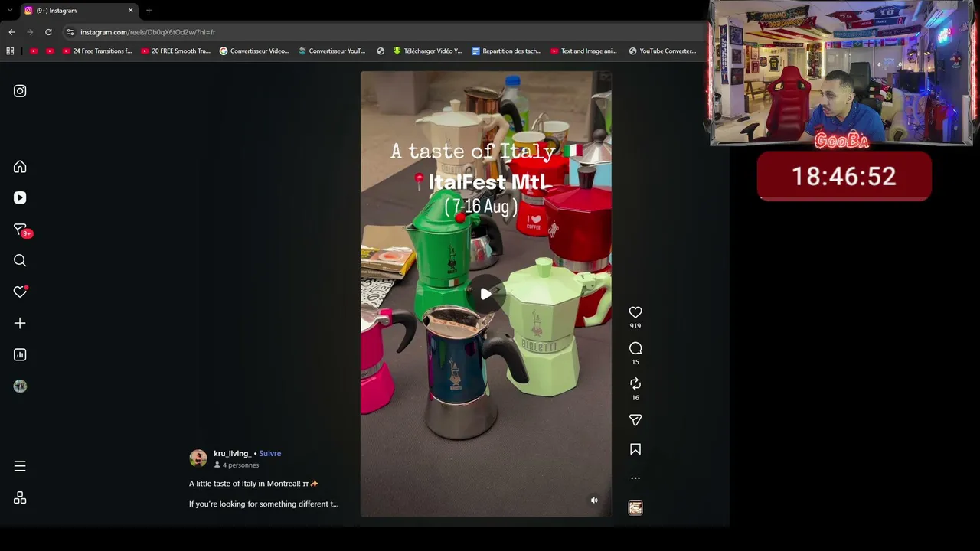The width and height of the screenshot is (980, 551).
Task: Create a new post with the plus icon
Action: pos(20,323)
